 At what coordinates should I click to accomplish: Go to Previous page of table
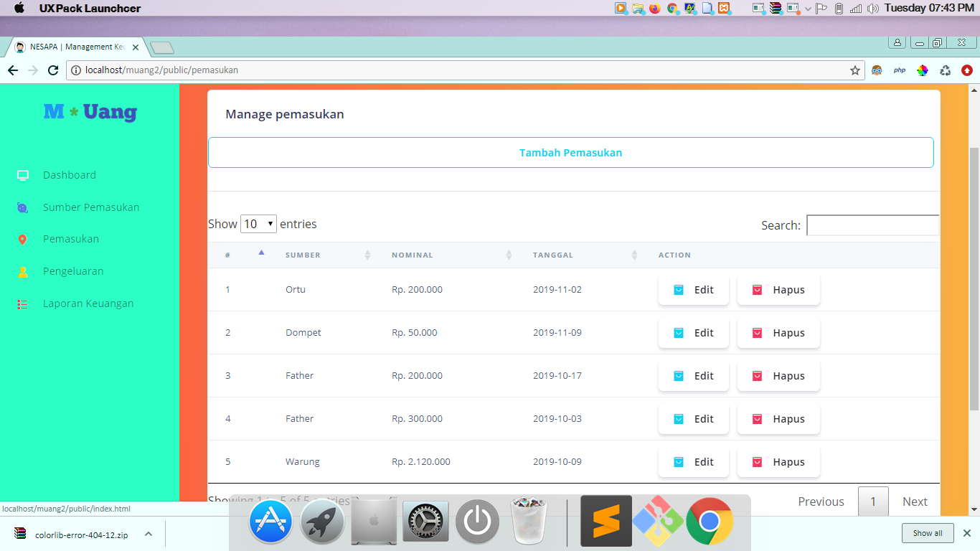click(821, 501)
